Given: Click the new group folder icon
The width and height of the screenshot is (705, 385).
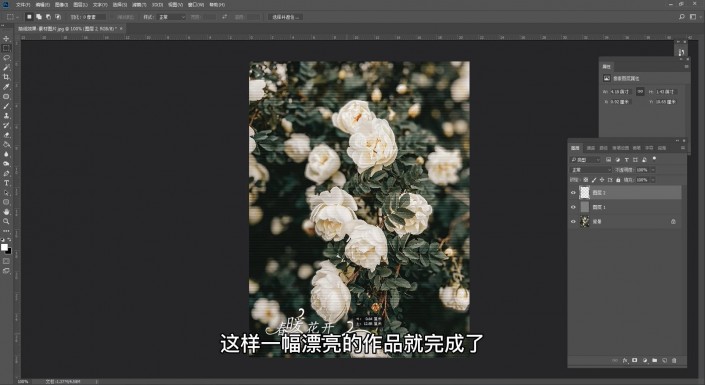Looking at the screenshot, I should coord(655,361).
